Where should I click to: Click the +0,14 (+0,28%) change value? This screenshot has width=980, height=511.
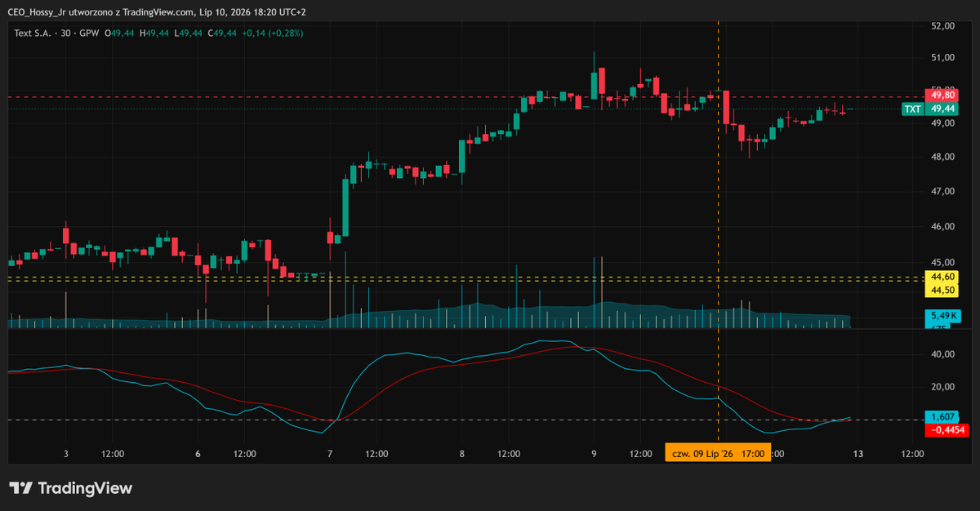click(273, 33)
